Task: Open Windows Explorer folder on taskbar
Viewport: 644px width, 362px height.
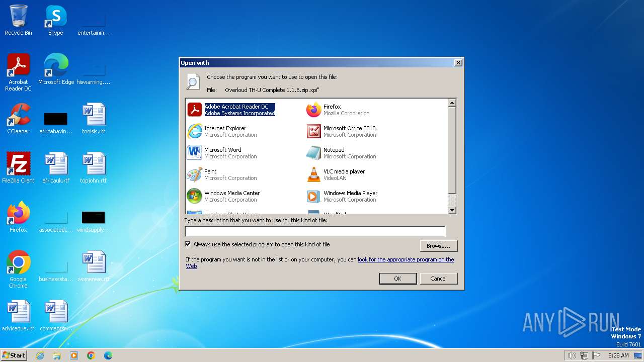Action: click(57, 355)
